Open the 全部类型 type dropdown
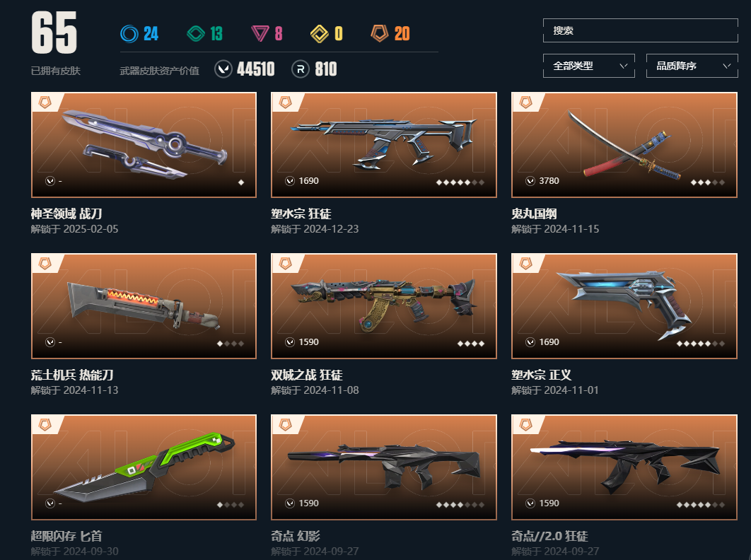The width and height of the screenshot is (751, 560). point(588,66)
